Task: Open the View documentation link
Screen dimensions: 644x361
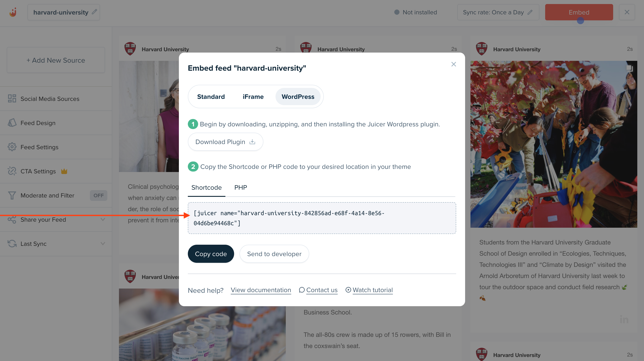Action: pyautogui.click(x=261, y=290)
